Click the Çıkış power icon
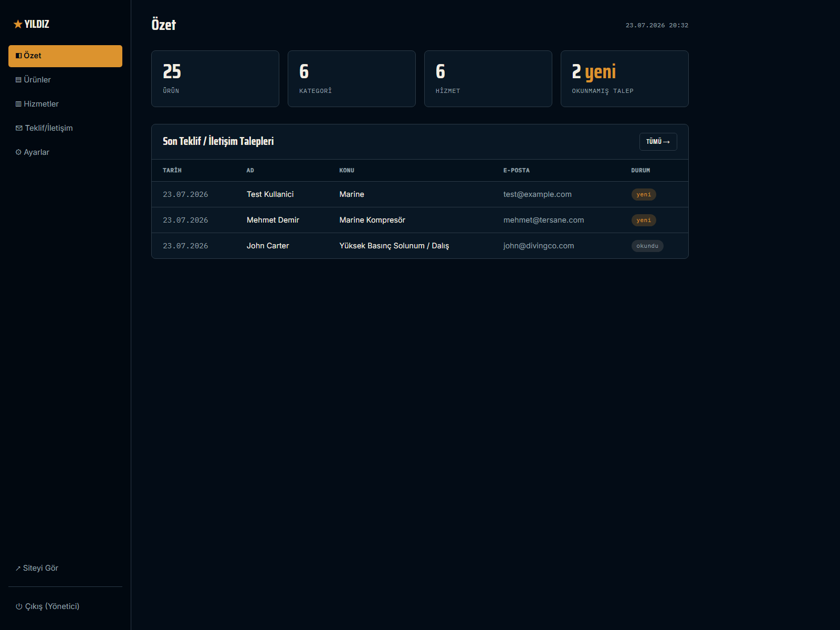 coord(19,606)
